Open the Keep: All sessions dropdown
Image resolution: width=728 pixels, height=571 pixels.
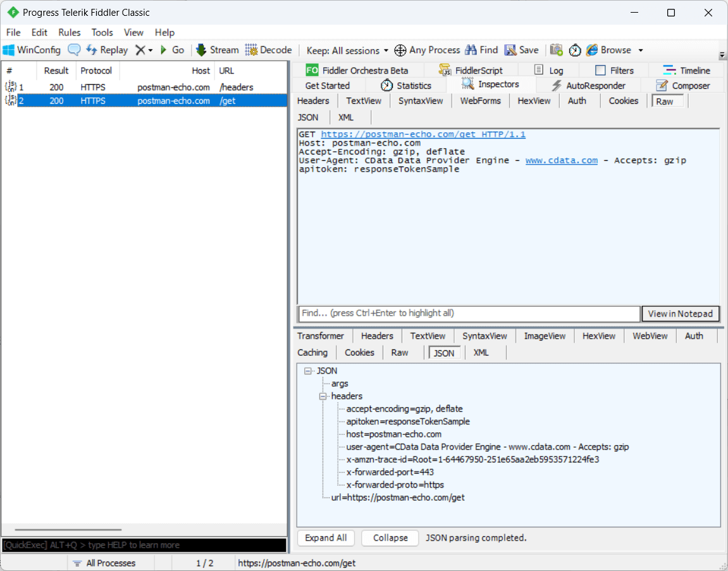click(347, 50)
